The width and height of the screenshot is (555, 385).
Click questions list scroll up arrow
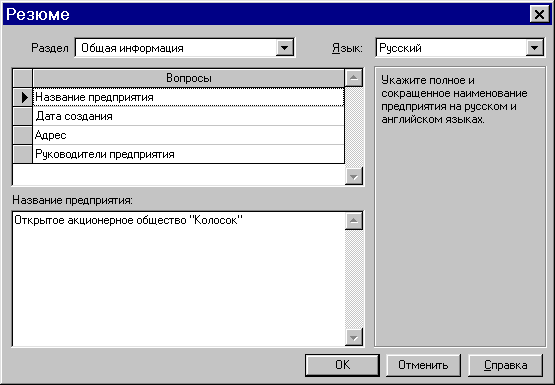click(354, 78)
